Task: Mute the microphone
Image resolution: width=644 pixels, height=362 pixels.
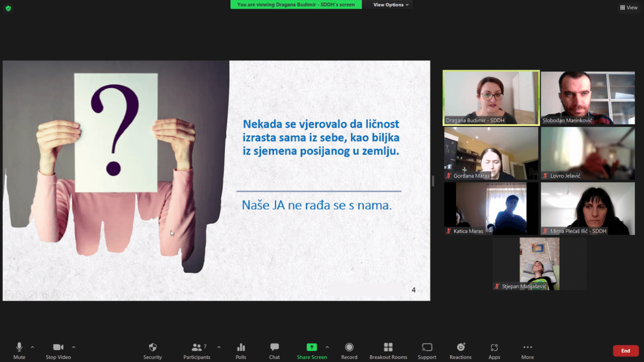Action: click(19, 350)
